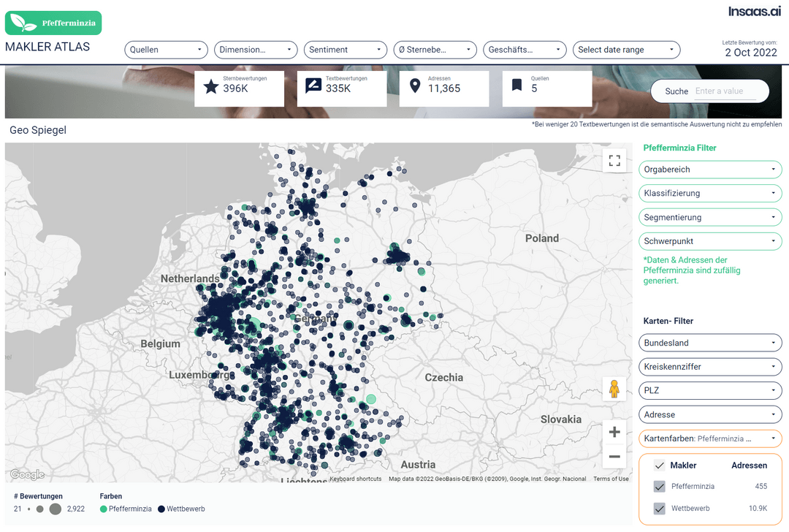This screenshot has width=789, height=532.
Task: Click the Google logo on the map
Action: coord(28,474)
